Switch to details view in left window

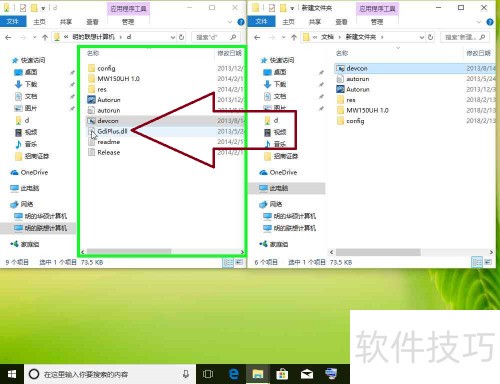(x=228, y=262)
